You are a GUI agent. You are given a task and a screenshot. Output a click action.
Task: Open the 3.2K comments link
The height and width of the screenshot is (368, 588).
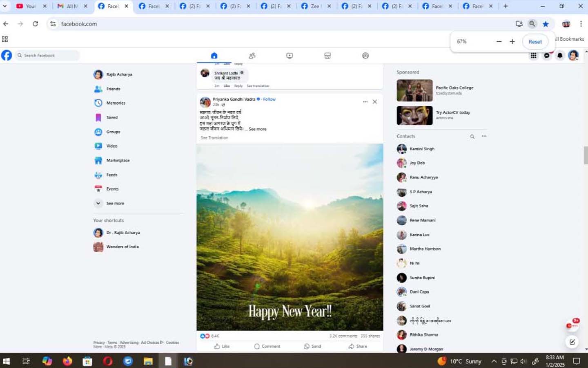pos(343,336)
